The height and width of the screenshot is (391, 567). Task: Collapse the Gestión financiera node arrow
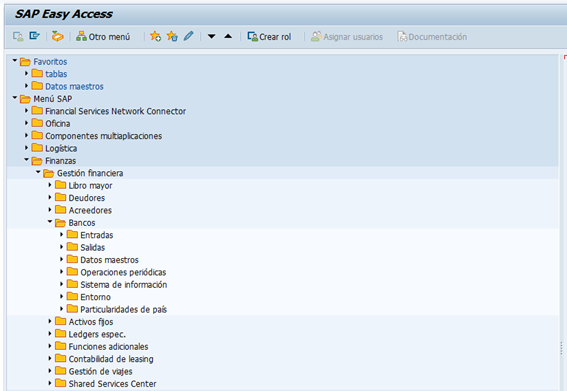point(38,172)
